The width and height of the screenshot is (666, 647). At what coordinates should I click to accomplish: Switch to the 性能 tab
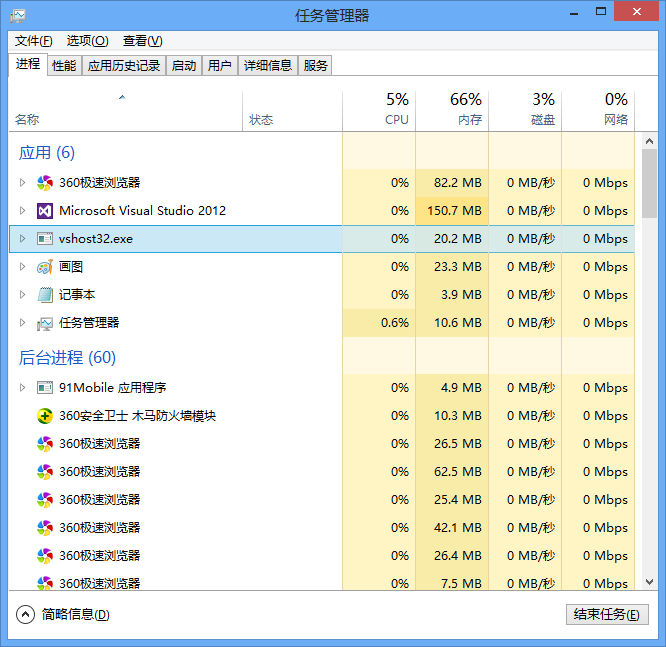click(x=64, y=65)
